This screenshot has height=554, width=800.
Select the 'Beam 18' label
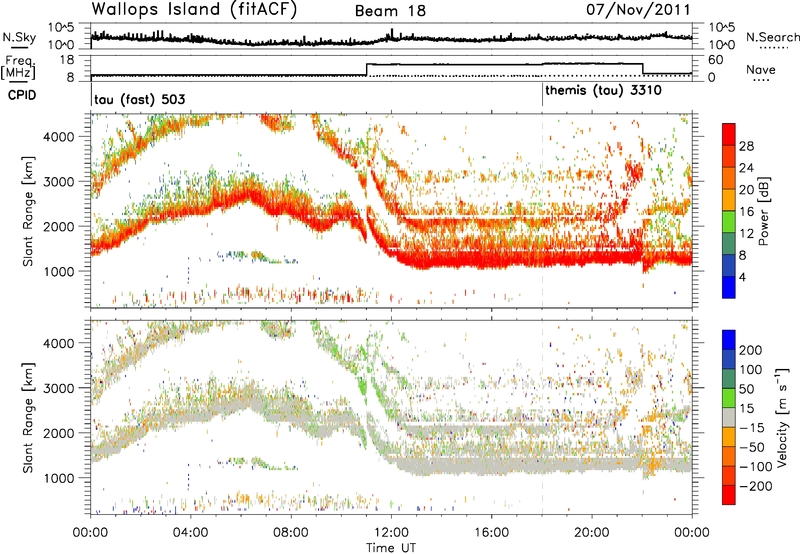390,11
